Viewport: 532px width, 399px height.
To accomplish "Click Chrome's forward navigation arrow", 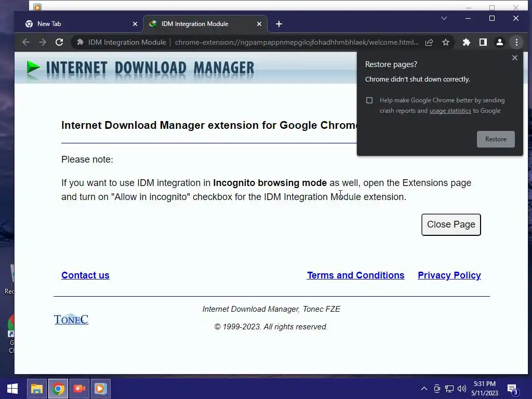I will 43,42.
